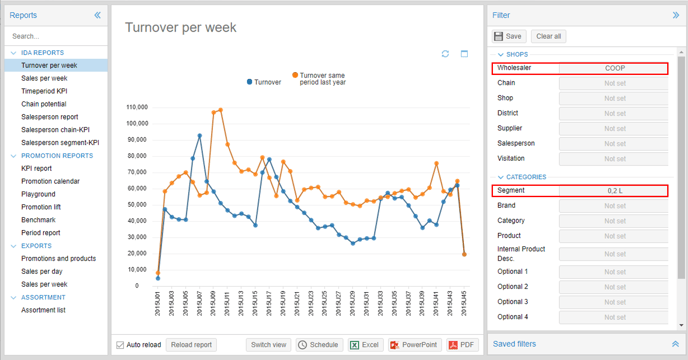688x360 pixels.
Task: Open the Benchmark report
Action: (38, 220)
